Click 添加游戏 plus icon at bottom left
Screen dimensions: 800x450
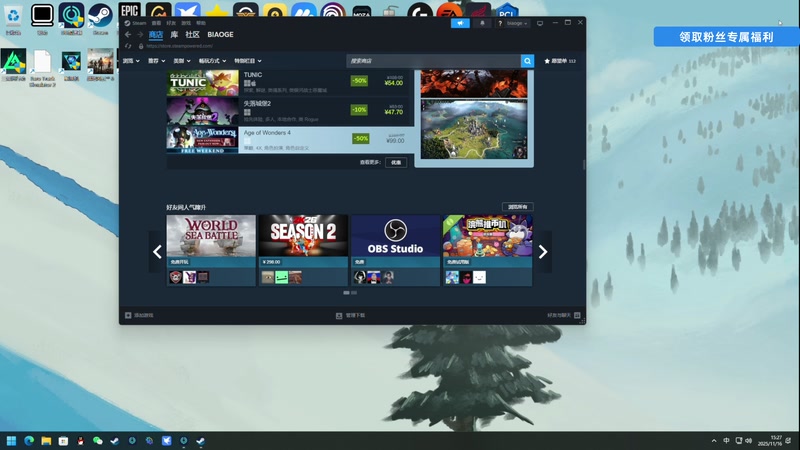128,315
